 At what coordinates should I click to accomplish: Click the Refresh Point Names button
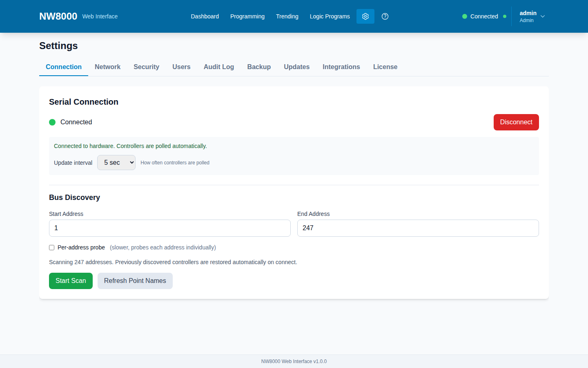[x=135, y=281]
